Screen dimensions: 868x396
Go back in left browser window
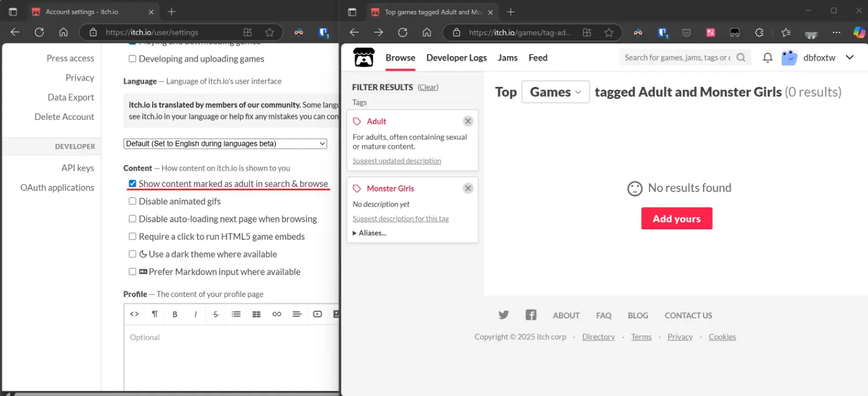pos(15,32)
